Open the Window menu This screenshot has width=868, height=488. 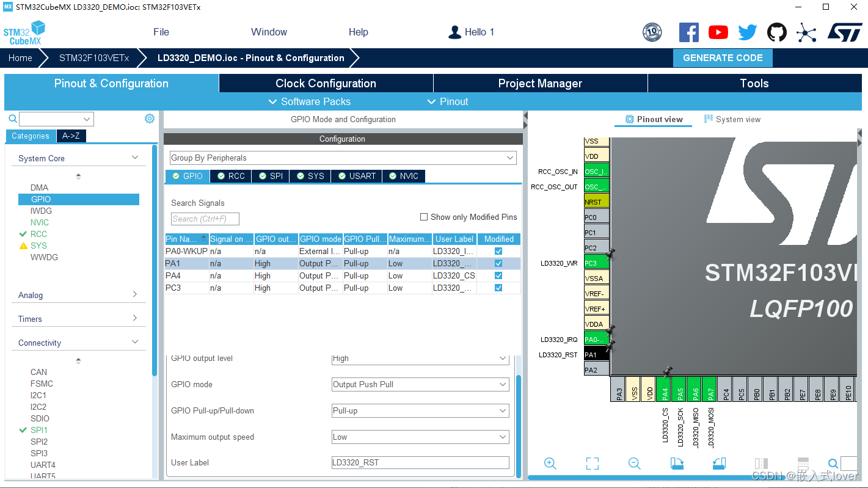[x=269, y=32]
